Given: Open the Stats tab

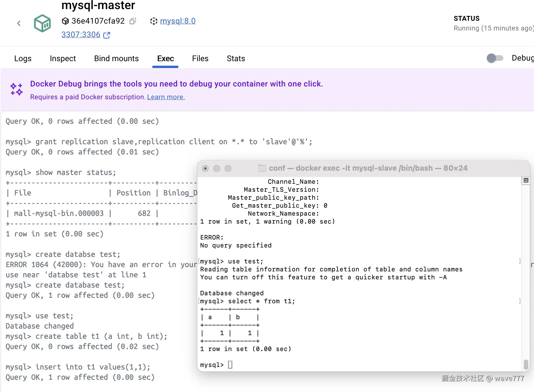Looking at the screenshot, I should [236, 59].
